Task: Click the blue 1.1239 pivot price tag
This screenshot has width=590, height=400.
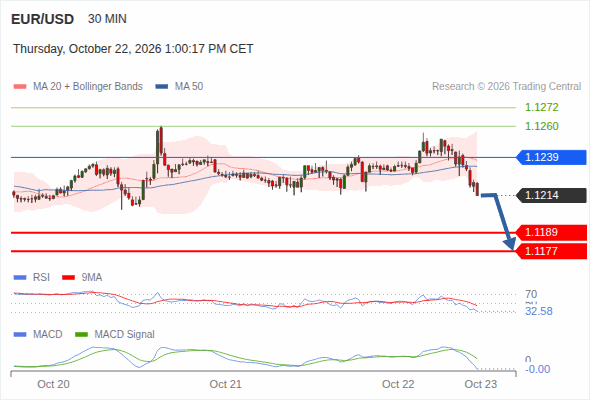Action: [552, 157]
